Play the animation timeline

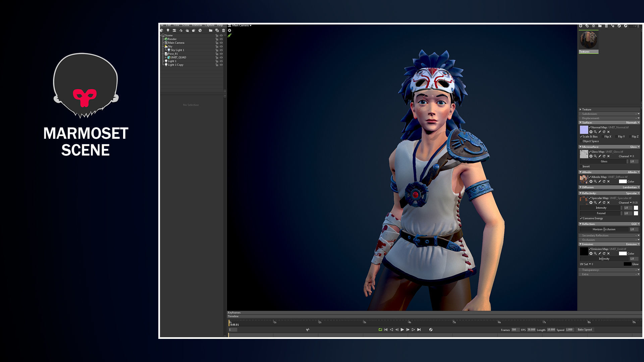402,330
